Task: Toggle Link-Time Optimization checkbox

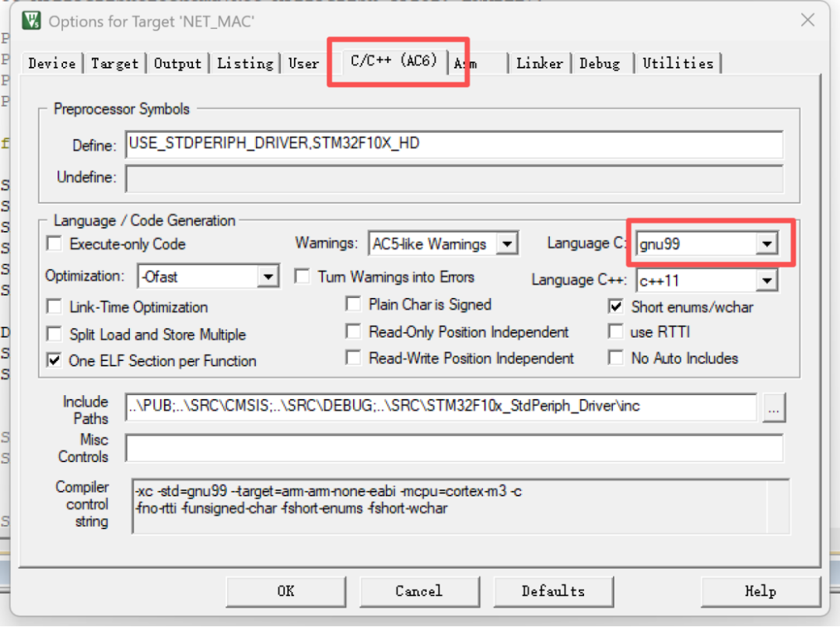Action: tap(54, 306)
